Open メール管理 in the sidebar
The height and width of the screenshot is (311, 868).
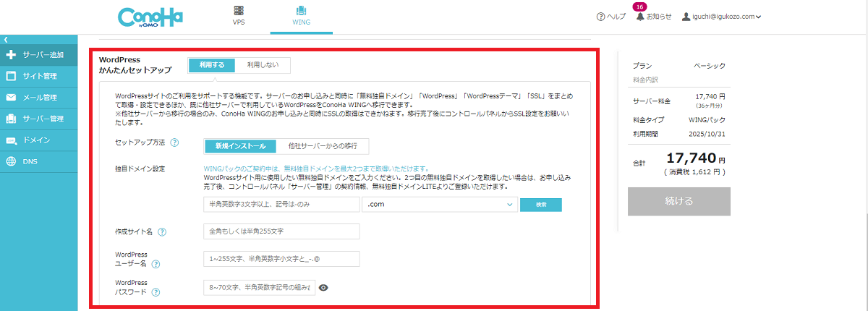click(x=39, y=98)
